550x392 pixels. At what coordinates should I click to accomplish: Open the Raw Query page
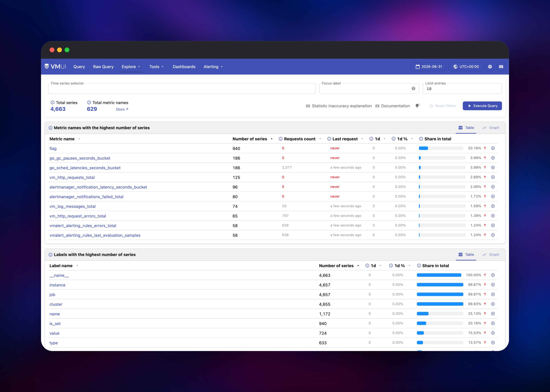103,67
